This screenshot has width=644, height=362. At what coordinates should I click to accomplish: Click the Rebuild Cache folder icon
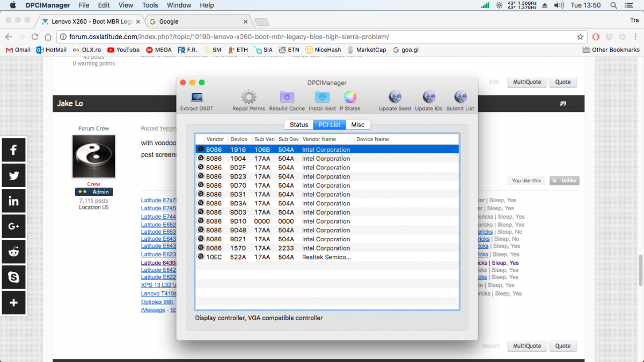pyautogui.click(x=287, y=98)
